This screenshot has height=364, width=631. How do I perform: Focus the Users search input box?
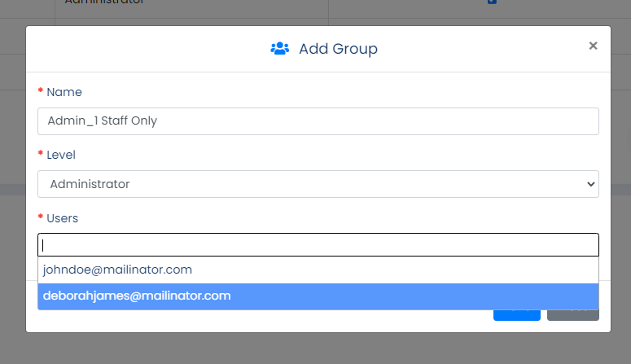[x=318, y=245]
